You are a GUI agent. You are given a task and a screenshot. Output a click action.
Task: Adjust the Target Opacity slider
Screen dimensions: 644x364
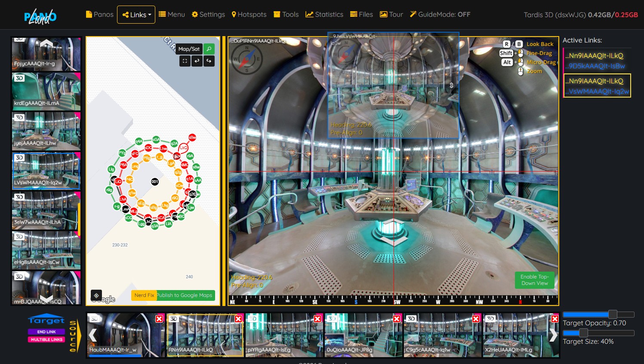pyautogui.click(x=598, y=315)
